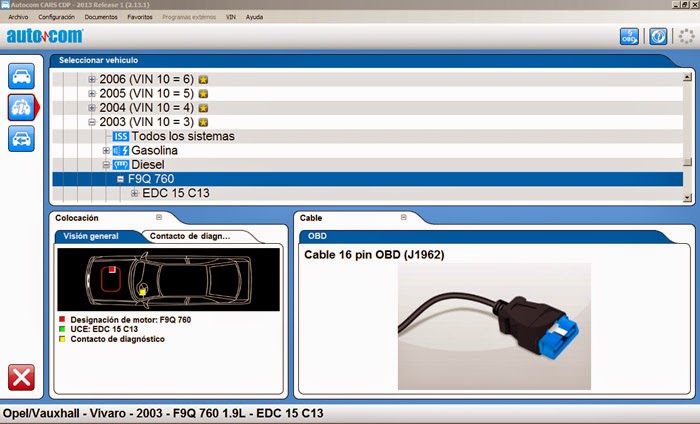Click the red engine marker on the car diagram
700x424 pixels.
[x=112, y=269]
